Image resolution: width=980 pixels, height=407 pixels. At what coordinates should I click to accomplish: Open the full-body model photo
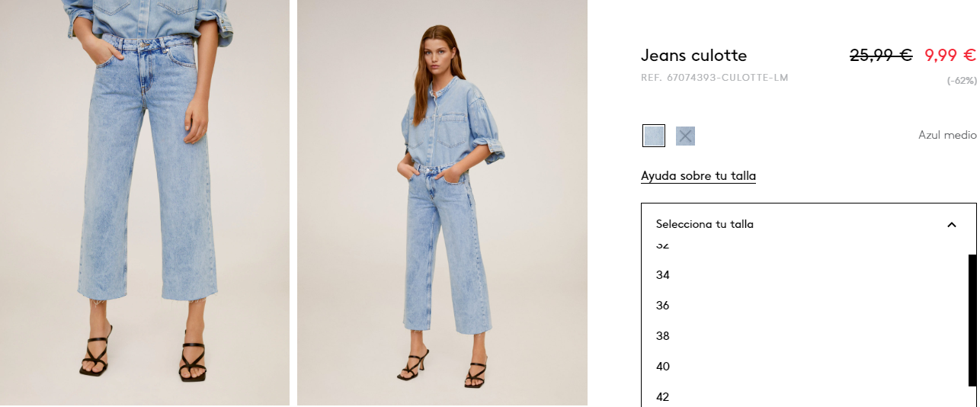(442, 203)
